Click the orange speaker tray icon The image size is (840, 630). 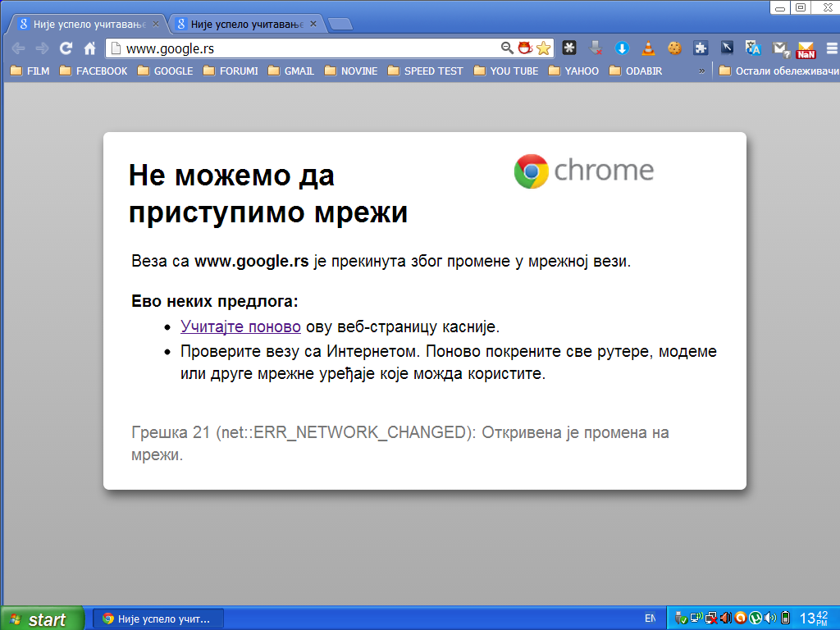point(725,619)
